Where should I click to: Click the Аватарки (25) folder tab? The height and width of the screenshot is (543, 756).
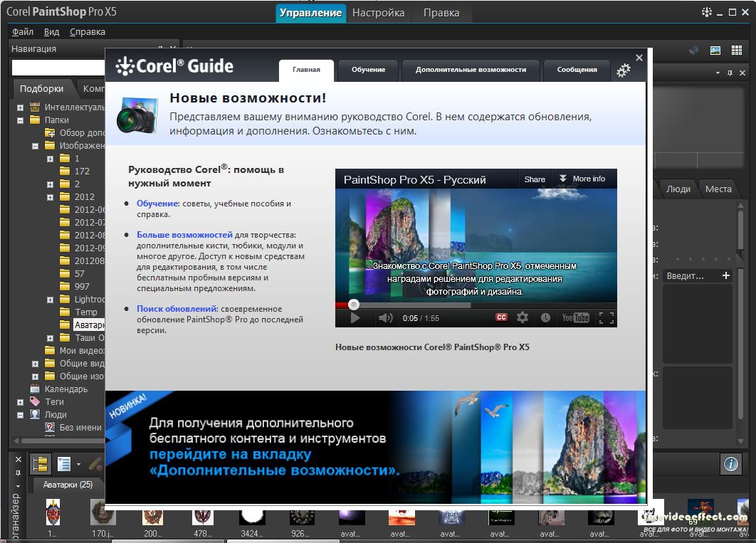click(x=68, y=485)
